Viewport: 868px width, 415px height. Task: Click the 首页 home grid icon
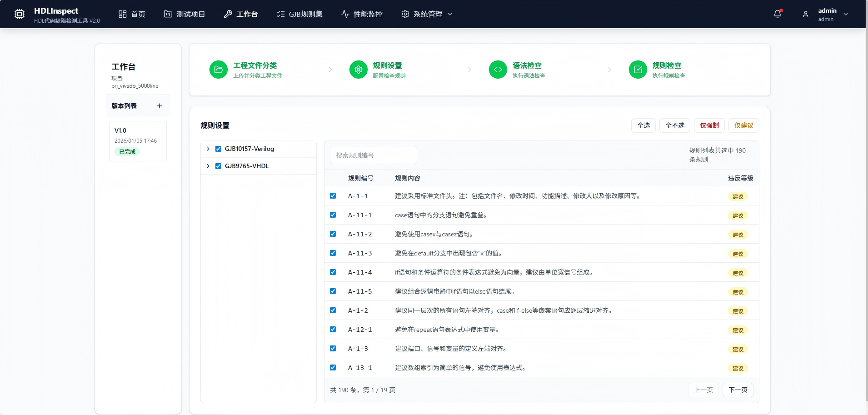(122, 14)
